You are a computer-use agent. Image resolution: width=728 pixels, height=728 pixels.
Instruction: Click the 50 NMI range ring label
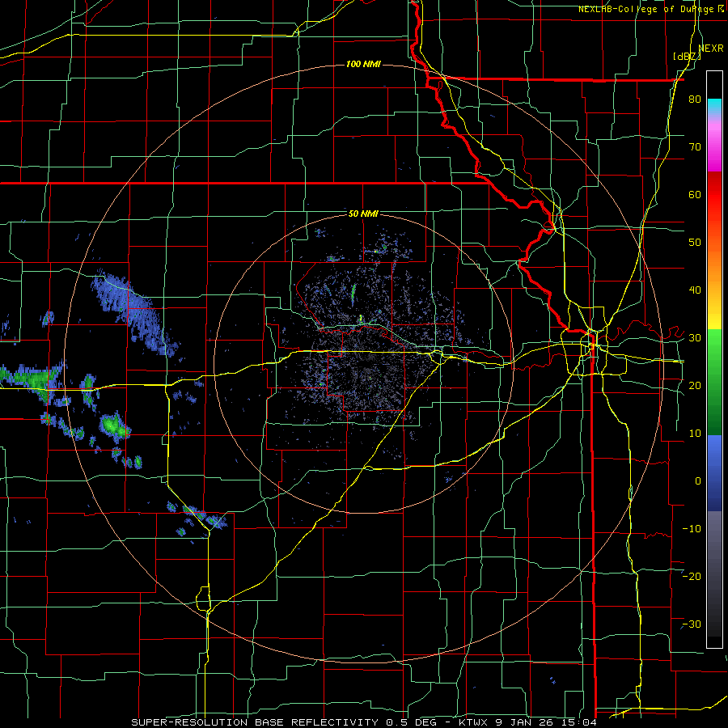tap(363, 214)
